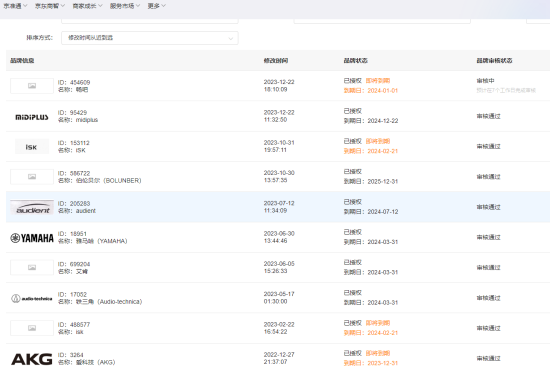Click the placeholder image of the BOLUNBER brand
This screenshot has height=372, width=550.
click(32, 177)
